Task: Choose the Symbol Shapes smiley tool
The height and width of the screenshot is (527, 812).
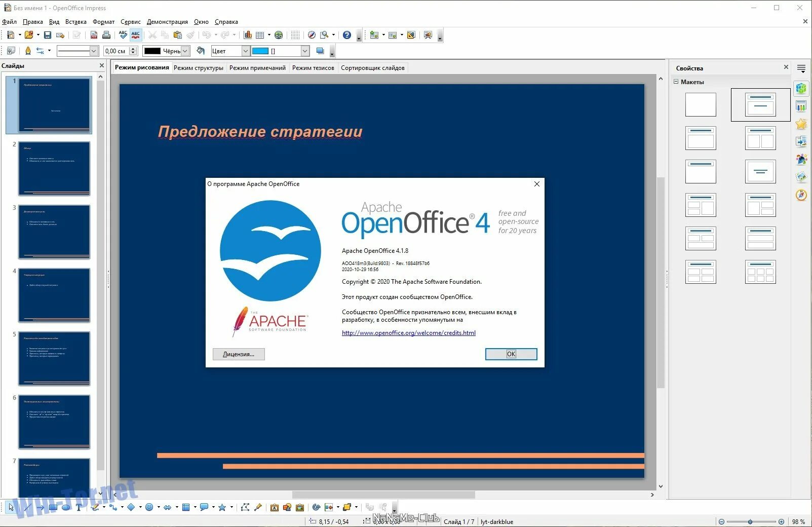Action: [x=149, y=507]
